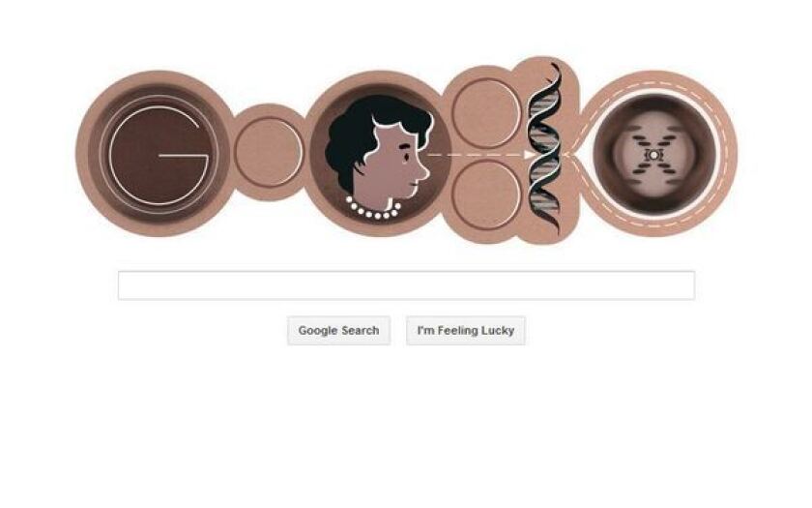Click the I'm Feeling Lucky button
The width and height of the screenshot is (812, 508).
pyautogui.click(x=466, y=330)
